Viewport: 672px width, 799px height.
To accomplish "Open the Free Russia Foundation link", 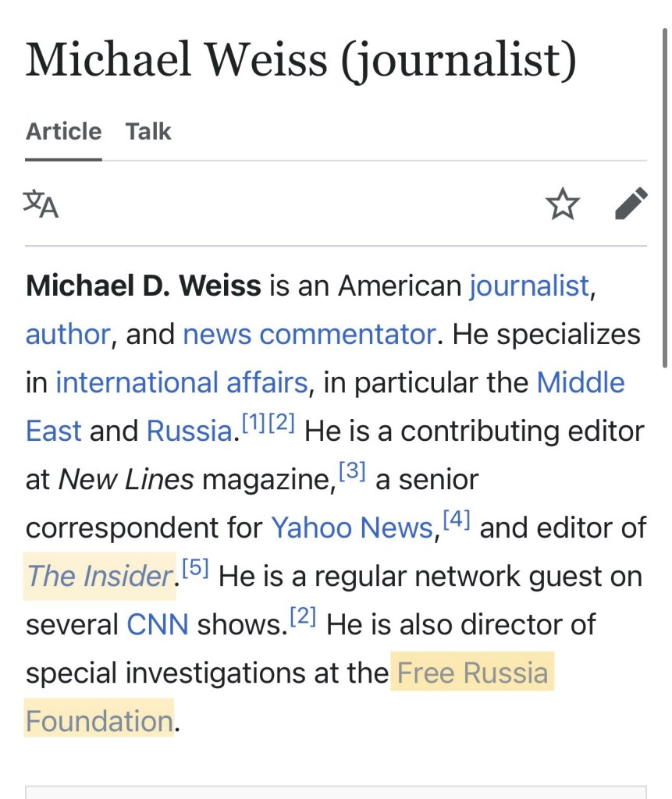I will click(473, 673).
